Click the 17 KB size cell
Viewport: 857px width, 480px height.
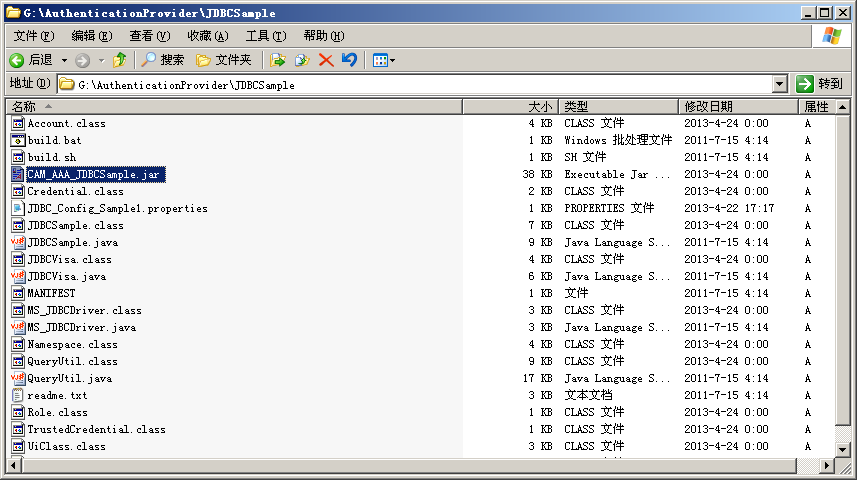[x=537, y=378]
